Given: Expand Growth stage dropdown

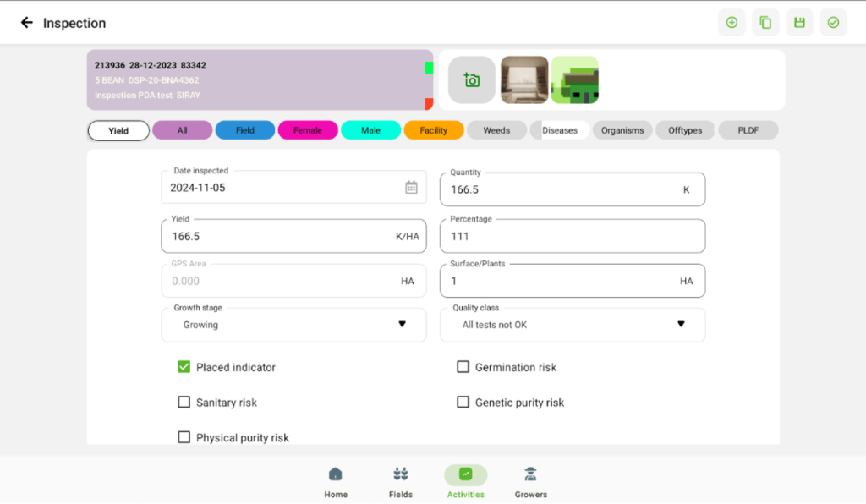Looking at the screenshot, I should 293,325.
